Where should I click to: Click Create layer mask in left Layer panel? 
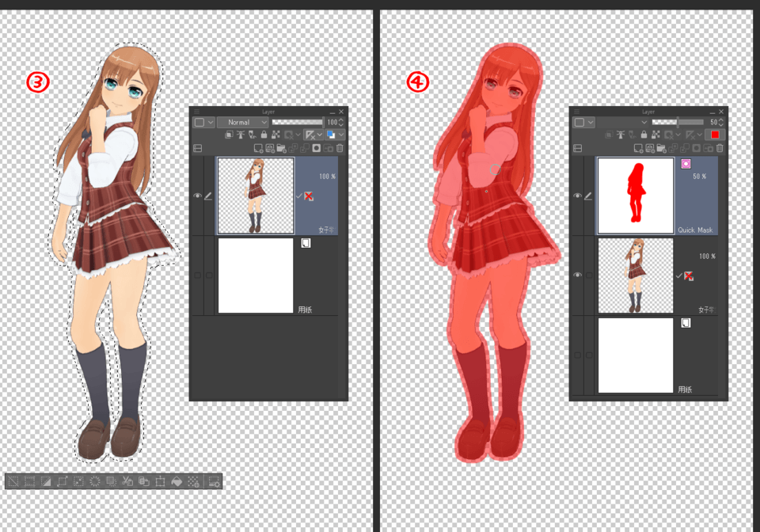(x=316, y=148)
